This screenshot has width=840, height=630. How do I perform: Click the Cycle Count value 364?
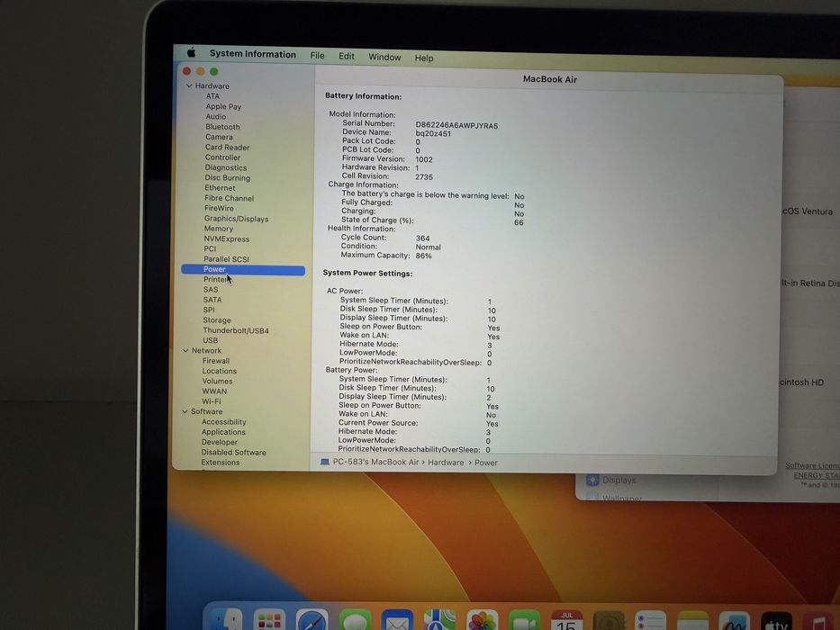tap(422, 238)
